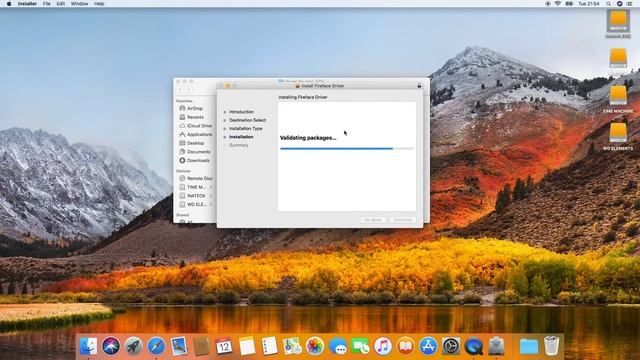Open AirDrop in Finder sidebar

[x=195, y=109]
